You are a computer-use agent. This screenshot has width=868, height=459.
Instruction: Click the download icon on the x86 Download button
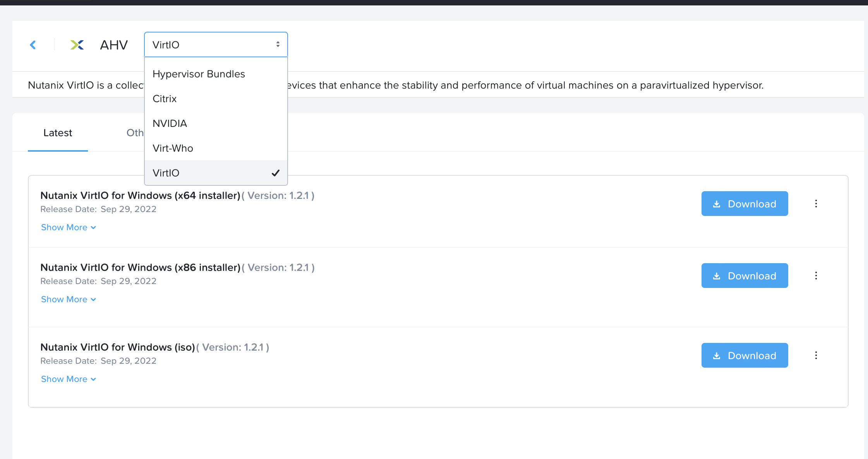click(717, 276)
